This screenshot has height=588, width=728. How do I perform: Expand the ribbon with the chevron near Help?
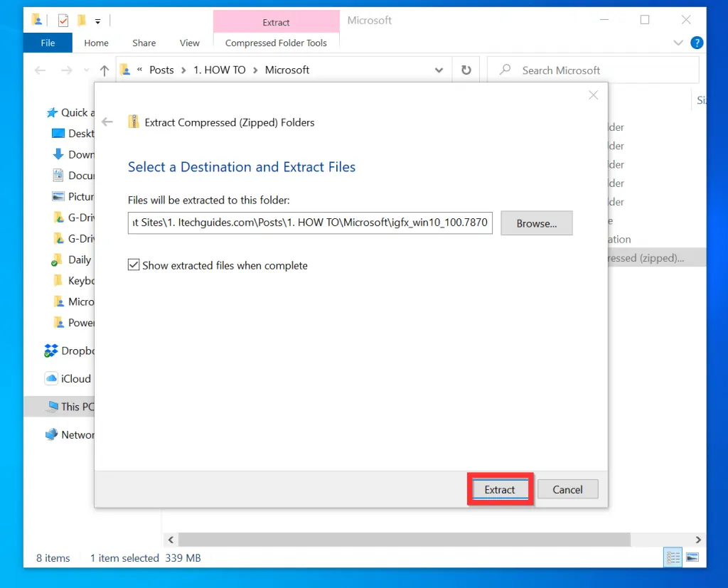678,43
